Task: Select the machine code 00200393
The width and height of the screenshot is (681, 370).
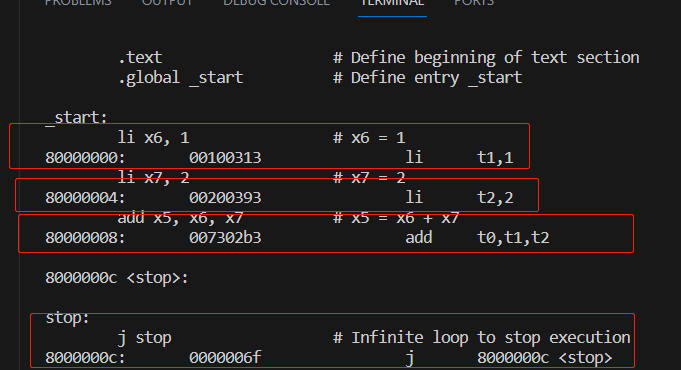Action: click(x=225, y=198)
